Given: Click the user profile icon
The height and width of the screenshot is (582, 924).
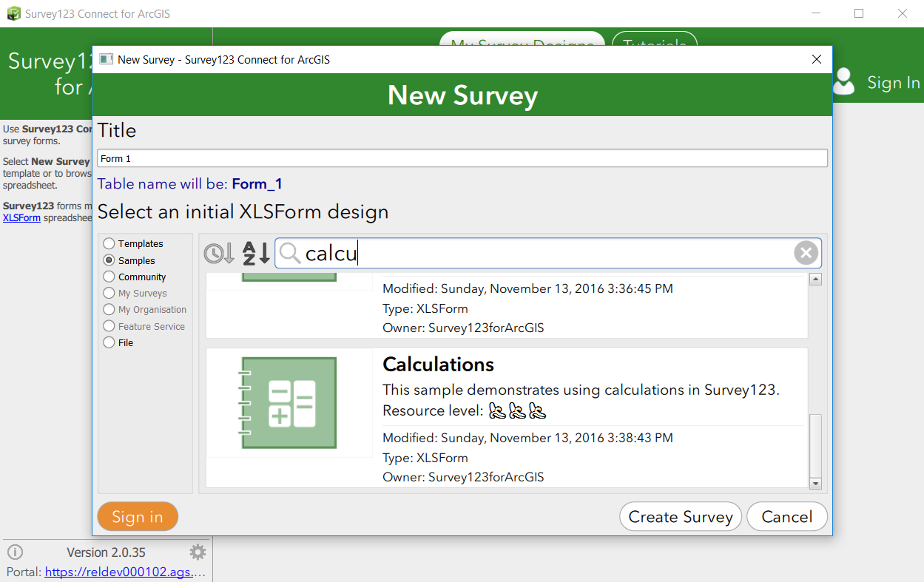Looking at the screenshot, I should click(843, 82).
